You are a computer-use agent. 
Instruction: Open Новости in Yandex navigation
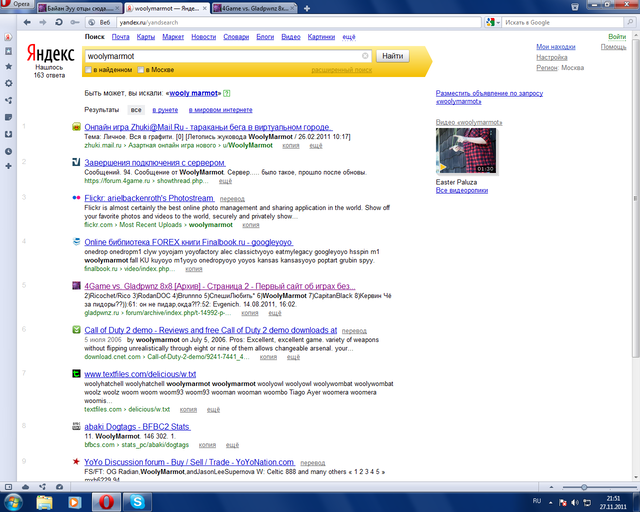(204, 37)
